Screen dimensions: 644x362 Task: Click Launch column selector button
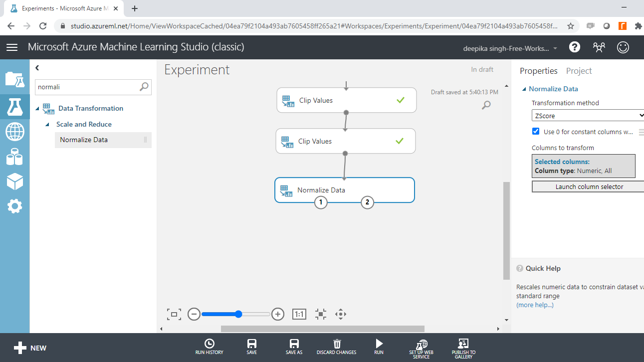coord(589,186)
